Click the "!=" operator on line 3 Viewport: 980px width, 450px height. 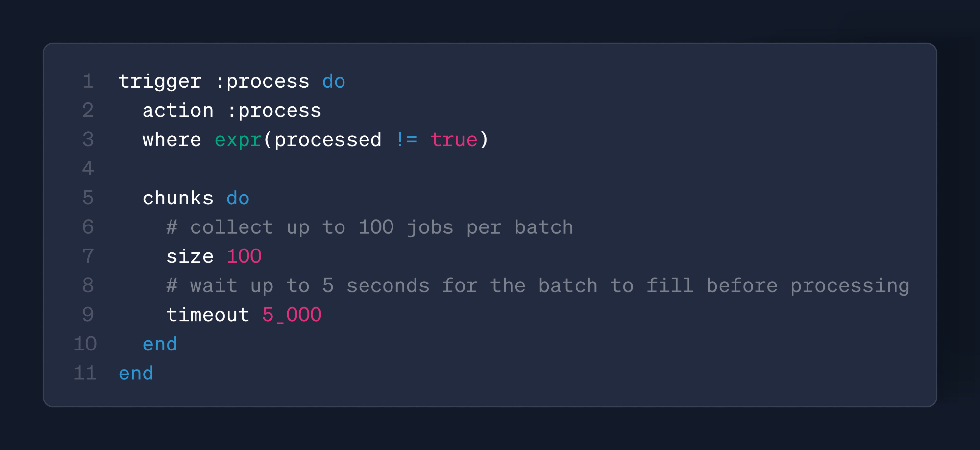pos(406,140)
